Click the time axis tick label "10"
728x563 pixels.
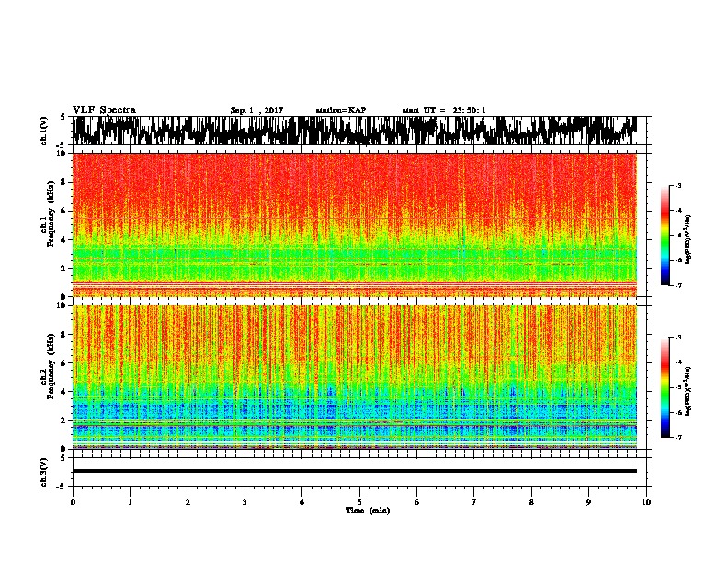pyautogui.click(x=646, y=502)
